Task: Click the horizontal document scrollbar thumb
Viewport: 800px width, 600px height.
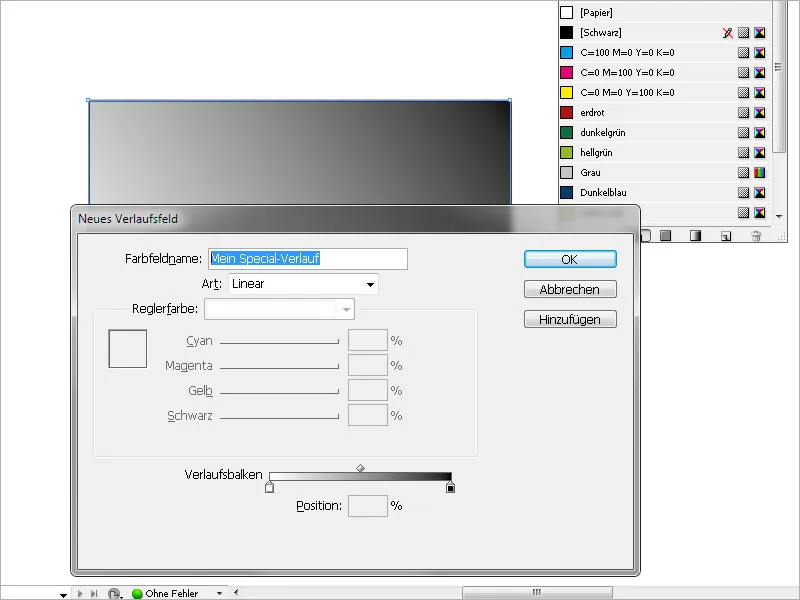Action: [537, 592]
